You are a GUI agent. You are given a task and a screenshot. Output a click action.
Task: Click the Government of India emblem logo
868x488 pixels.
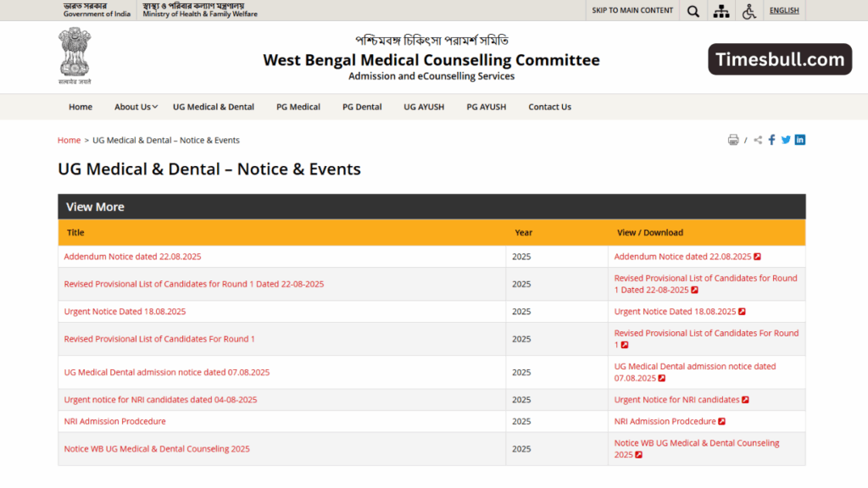coord(74,55)
